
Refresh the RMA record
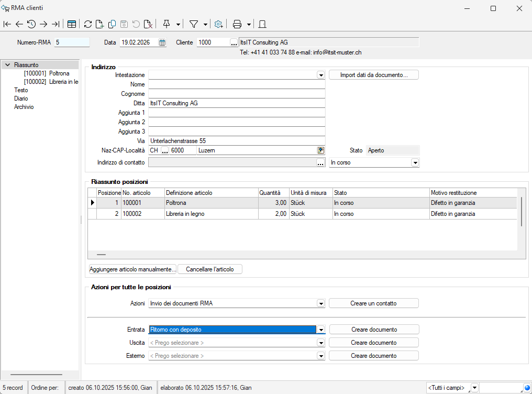[88, 24]
